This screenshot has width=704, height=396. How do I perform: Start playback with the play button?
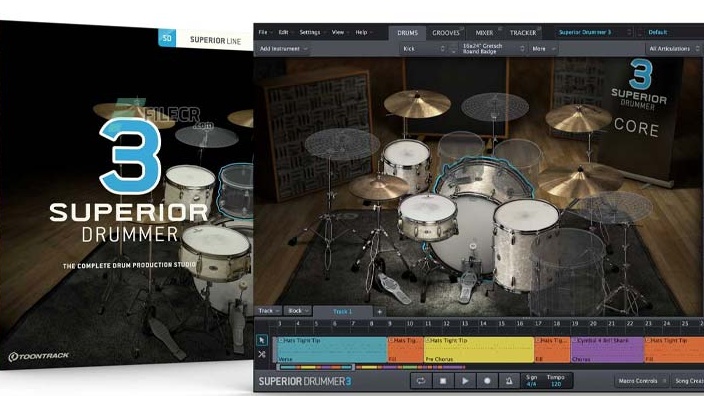(465, 381)
